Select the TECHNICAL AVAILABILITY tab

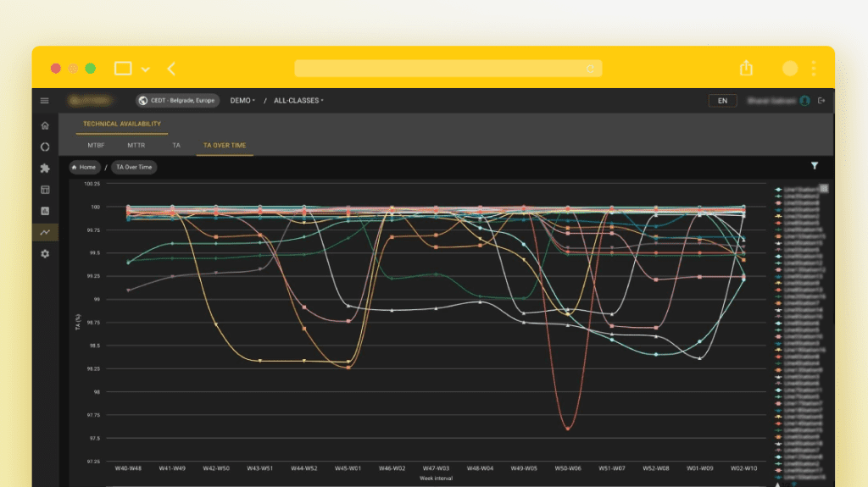[x=122, y=125]
